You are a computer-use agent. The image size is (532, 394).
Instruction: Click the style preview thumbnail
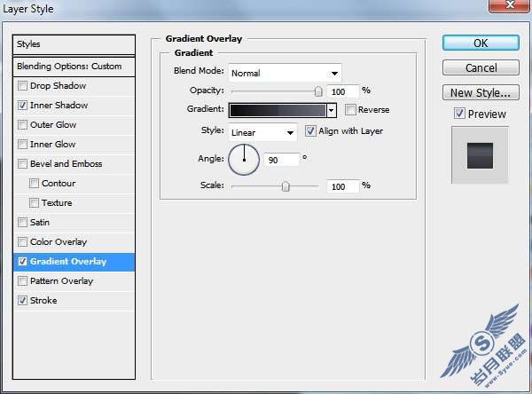480,155
